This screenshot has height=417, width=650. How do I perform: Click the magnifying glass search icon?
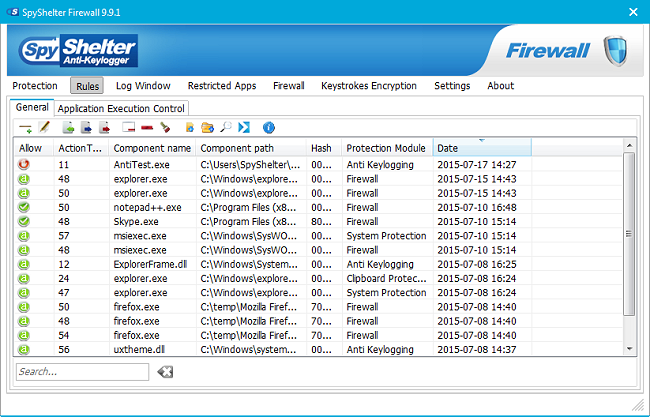[226, 127]
